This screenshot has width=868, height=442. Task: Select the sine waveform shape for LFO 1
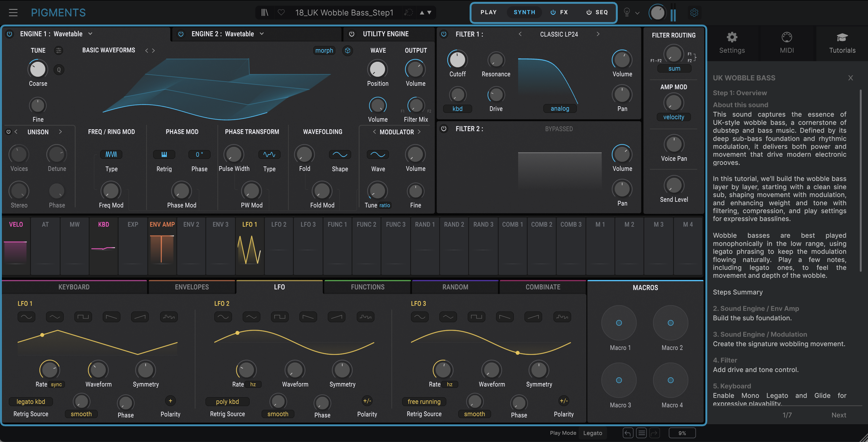pyautogui.click(x=26, y=317)
